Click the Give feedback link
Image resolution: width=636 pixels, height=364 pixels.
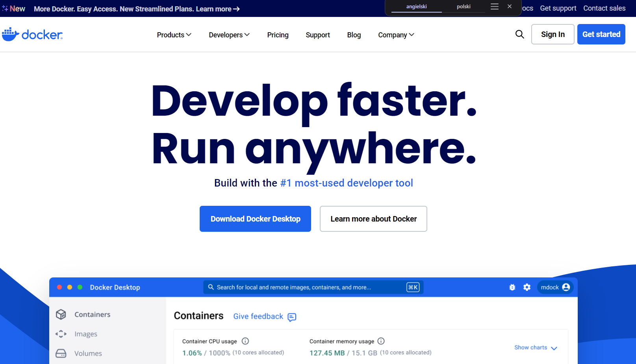click(x=258, y=316)
